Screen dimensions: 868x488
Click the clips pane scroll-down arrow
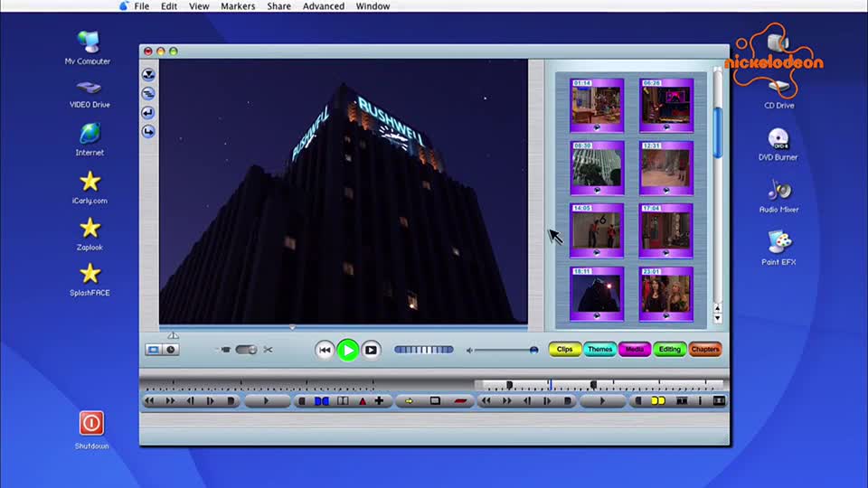coord(717,318)
